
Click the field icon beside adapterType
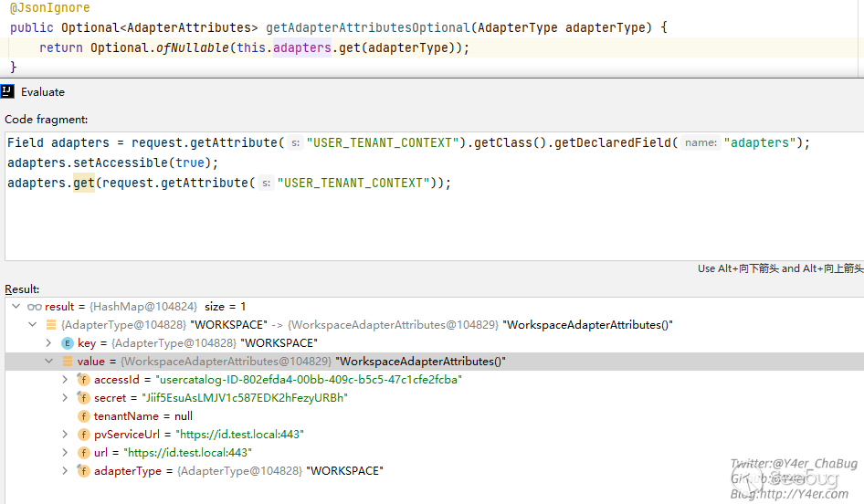(83, 470)
